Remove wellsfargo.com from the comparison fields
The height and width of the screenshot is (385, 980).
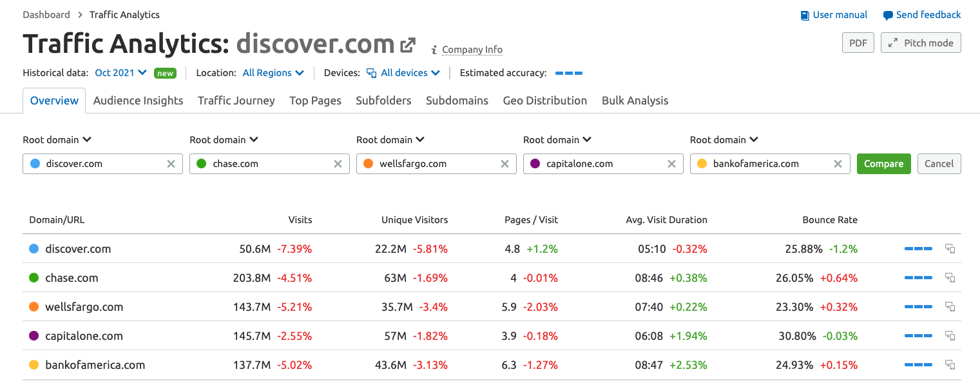[504, 164]
